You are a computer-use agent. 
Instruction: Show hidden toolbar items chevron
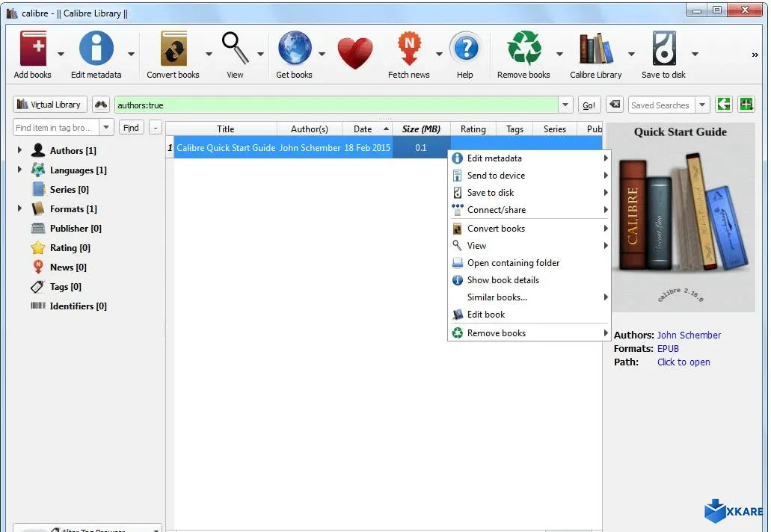(x=755, y=55)
